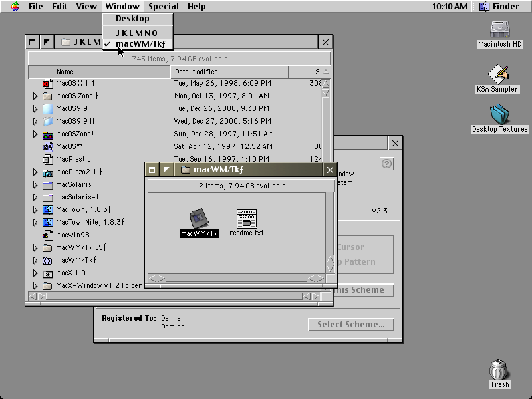The width and height of the screenshot is (532, 399).
Task: Click the Macwin98 file icon
Action: 47,235
